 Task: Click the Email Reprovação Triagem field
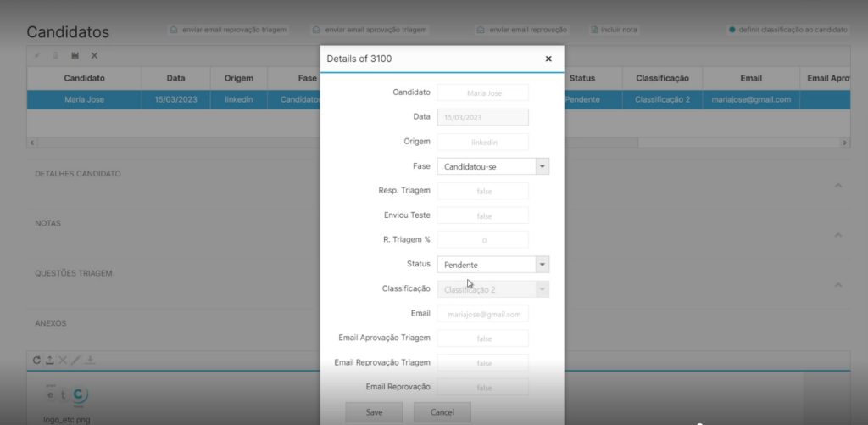point(482,363)
